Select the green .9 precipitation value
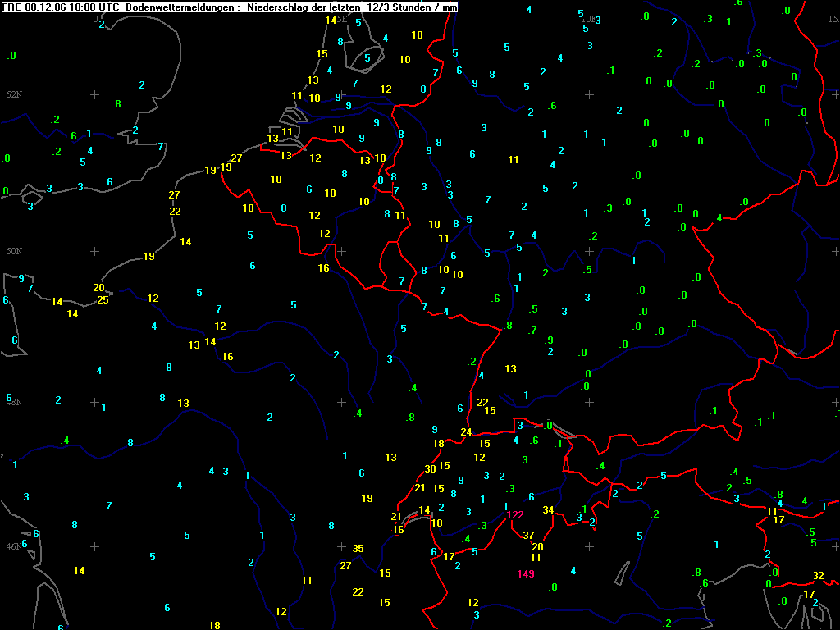 click(x=549, y=340)
